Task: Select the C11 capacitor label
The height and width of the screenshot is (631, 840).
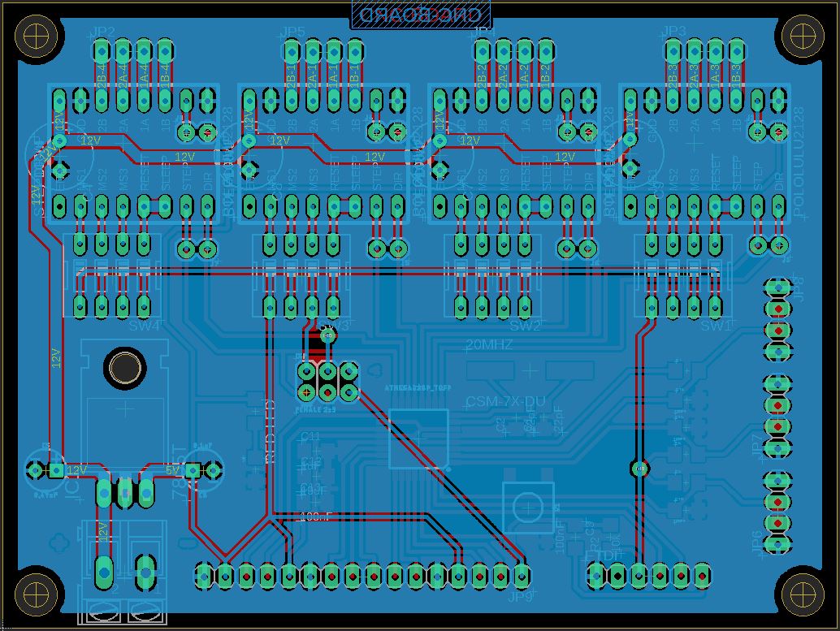Action: 310,437
